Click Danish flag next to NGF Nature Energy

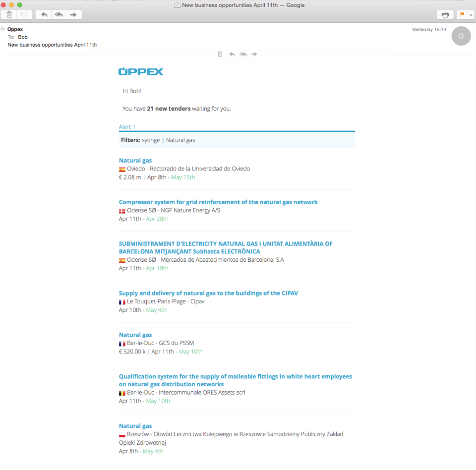(x=122, y=211)
